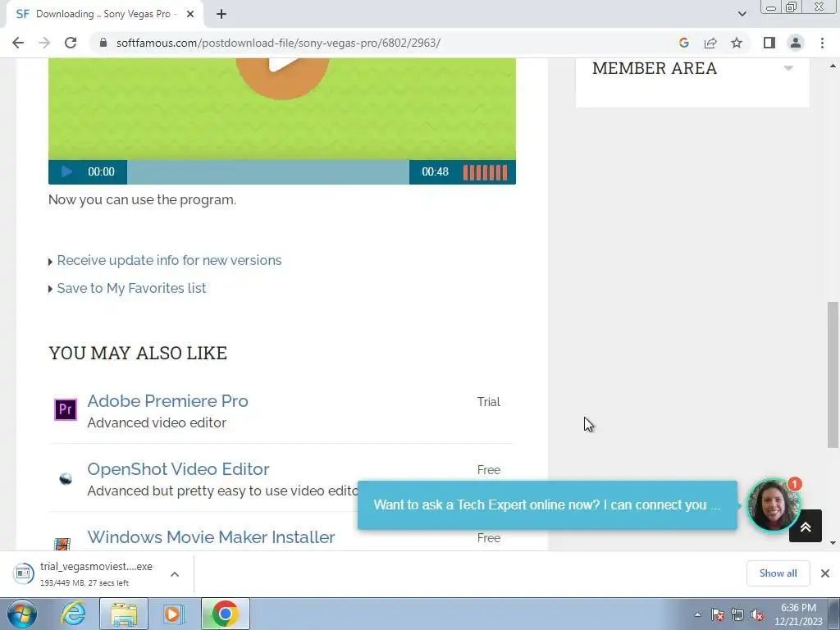Click the Advanced video editor description

click(157, 422)
